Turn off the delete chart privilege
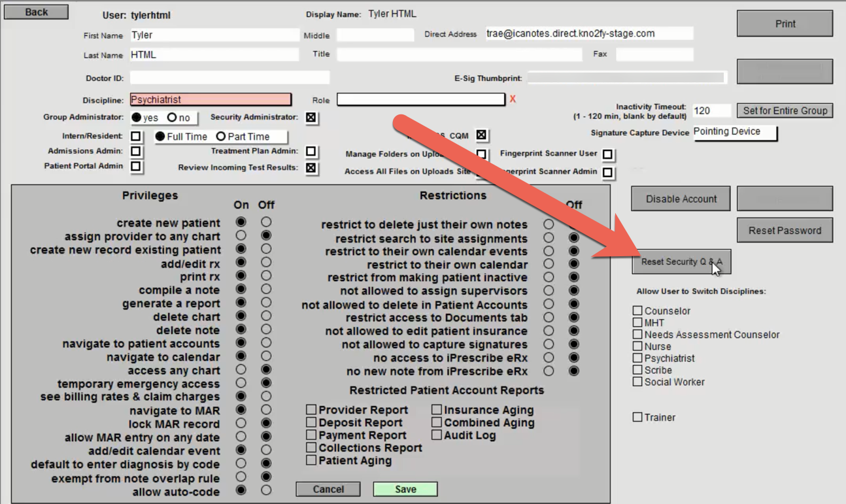Screen dimensions: 846x504 click(266, 316)
